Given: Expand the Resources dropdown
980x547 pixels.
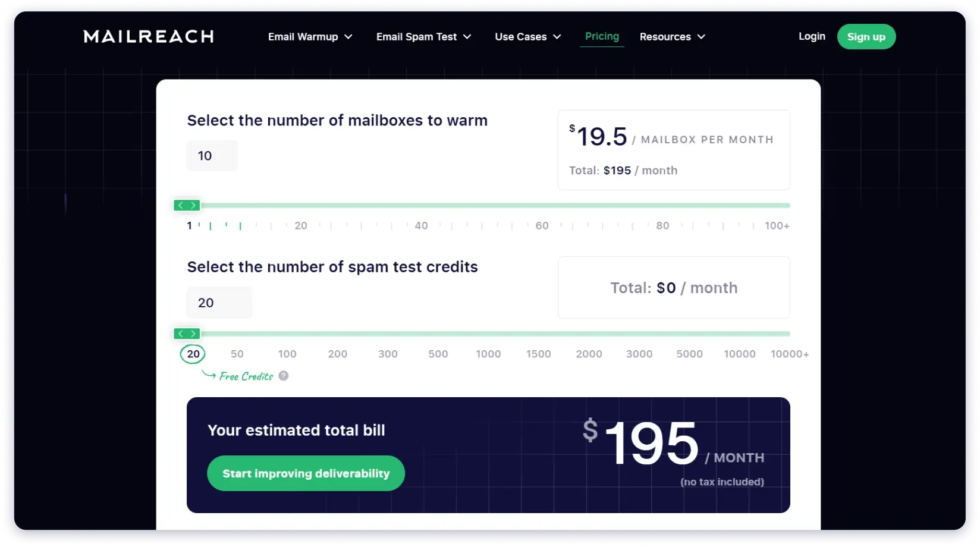Looking at the screenshot, I should click(x=672, y=36).
